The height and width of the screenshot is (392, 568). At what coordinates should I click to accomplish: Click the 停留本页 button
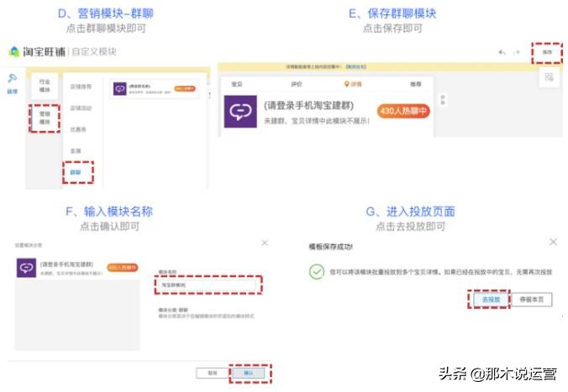(531, 300)
